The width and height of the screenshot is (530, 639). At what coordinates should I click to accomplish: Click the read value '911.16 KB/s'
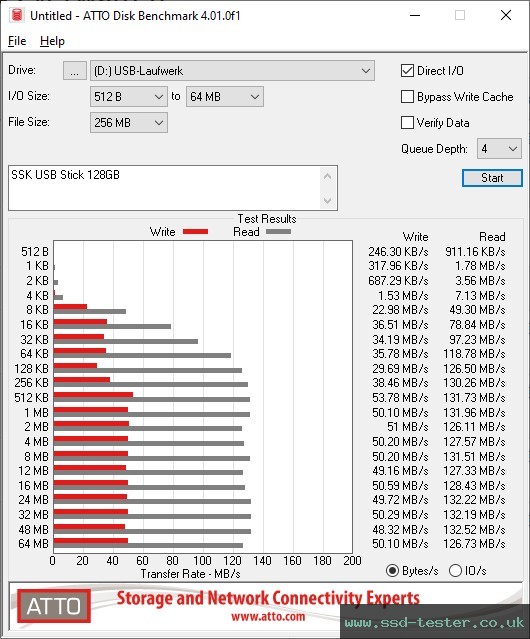(x=475, y=252)
